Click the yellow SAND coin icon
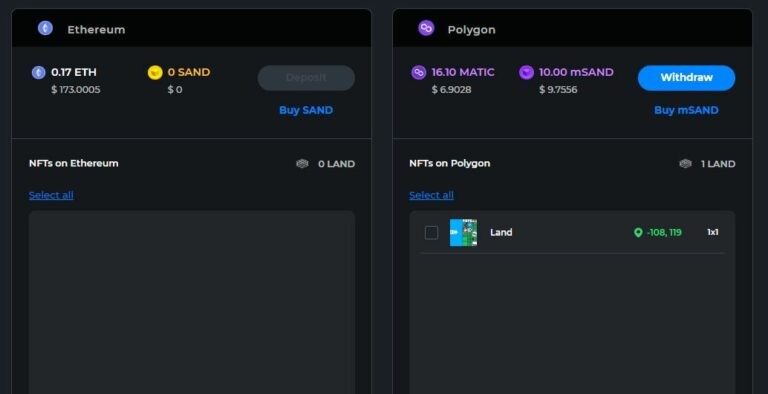The height and width of the screenshot is (394, 768). coord(155,73)
